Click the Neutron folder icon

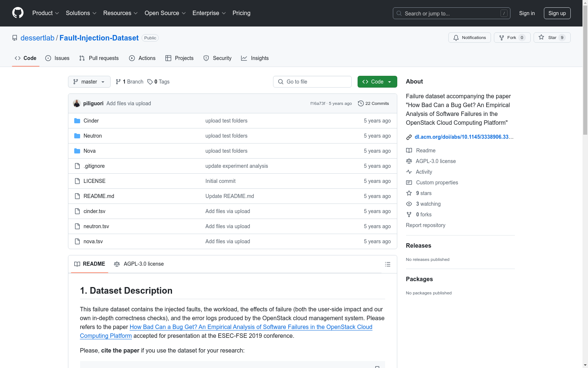click(x=77, y=136)
